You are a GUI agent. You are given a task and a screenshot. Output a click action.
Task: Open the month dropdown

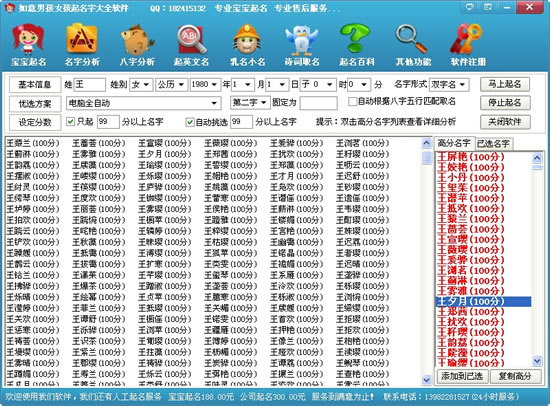pos(242,85)
